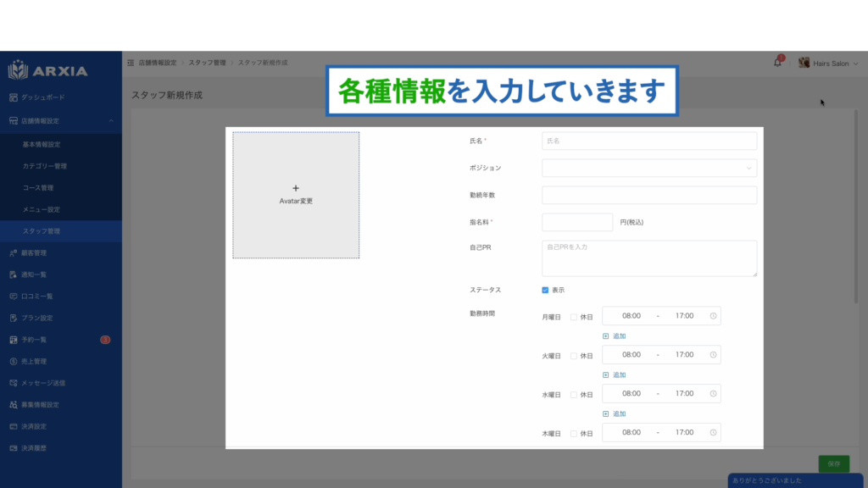Viewport: 868px width, 488px height.
Task: Click the plus icon under 月曜日 hours
Action: point(605,335)
